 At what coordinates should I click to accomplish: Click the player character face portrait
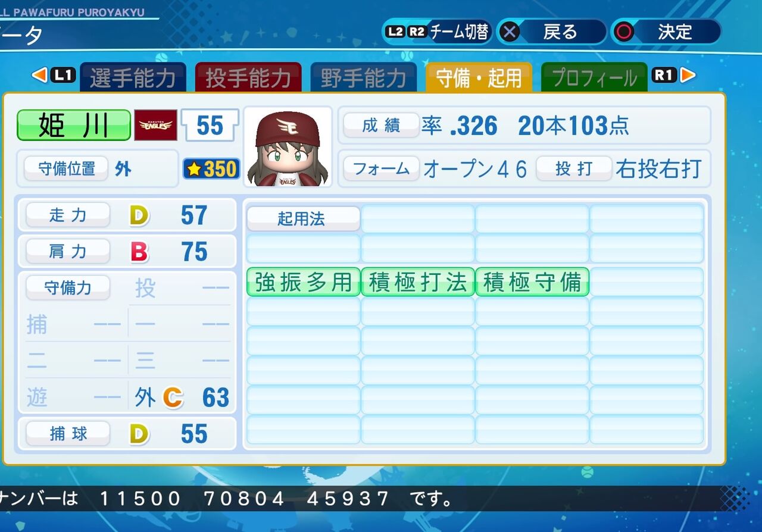pos(288,147)
